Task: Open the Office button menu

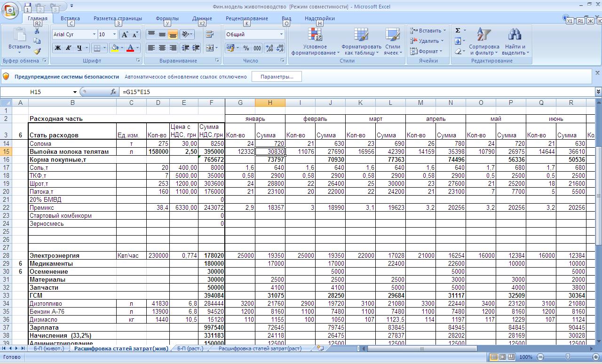Action: tap(10, 10)
